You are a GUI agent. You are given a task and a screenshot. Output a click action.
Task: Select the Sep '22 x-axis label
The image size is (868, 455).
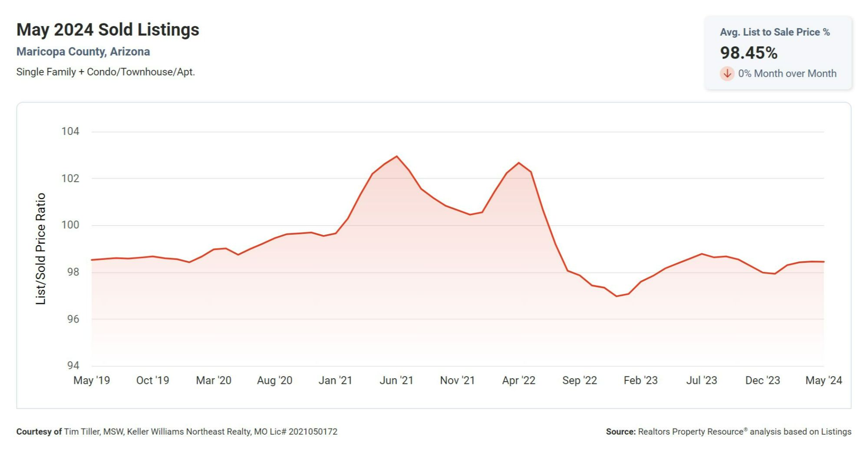(x=579, y=380)
